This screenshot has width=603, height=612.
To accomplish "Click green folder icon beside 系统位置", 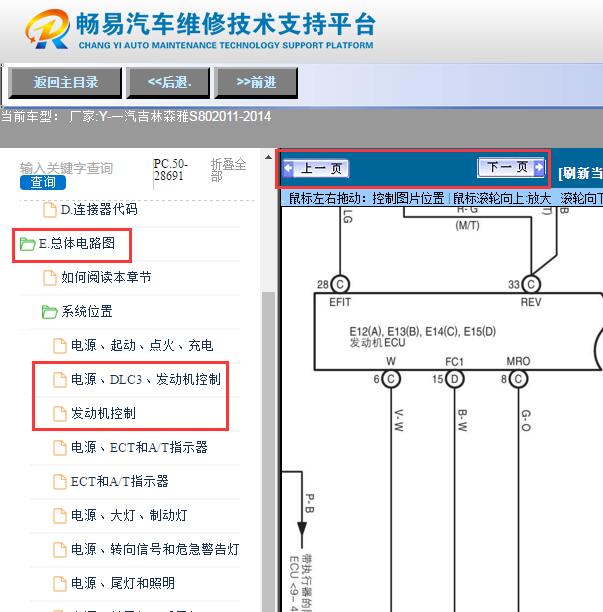I will 50,312.
